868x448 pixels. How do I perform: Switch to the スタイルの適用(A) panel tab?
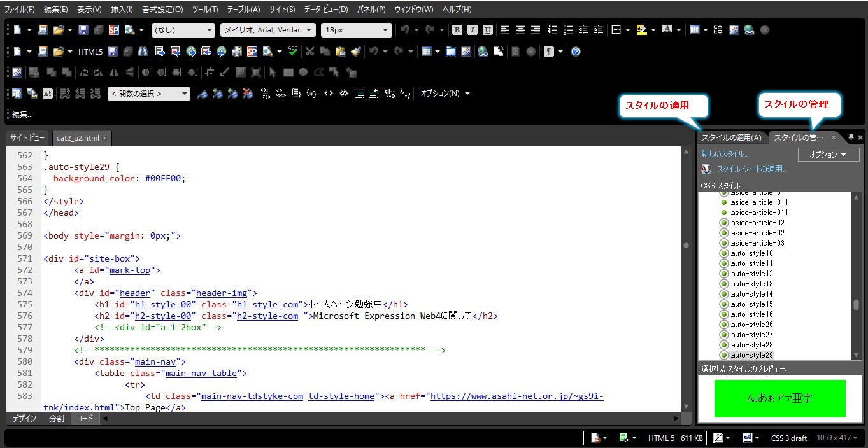pos(732,137)
